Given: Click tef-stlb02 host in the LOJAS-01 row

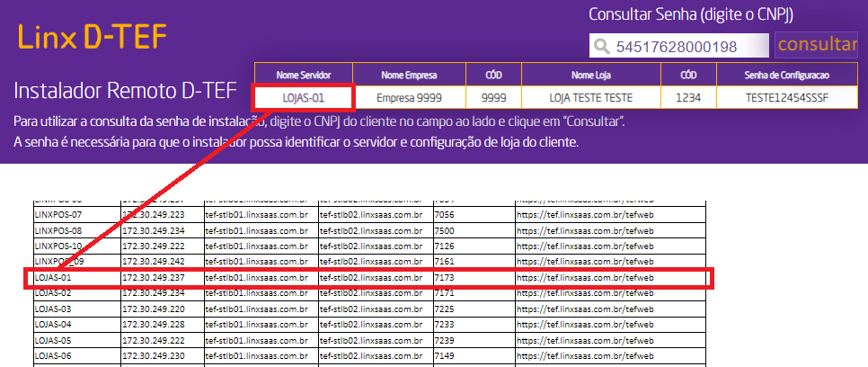Looking at the screenshot, I should point(371,277).
